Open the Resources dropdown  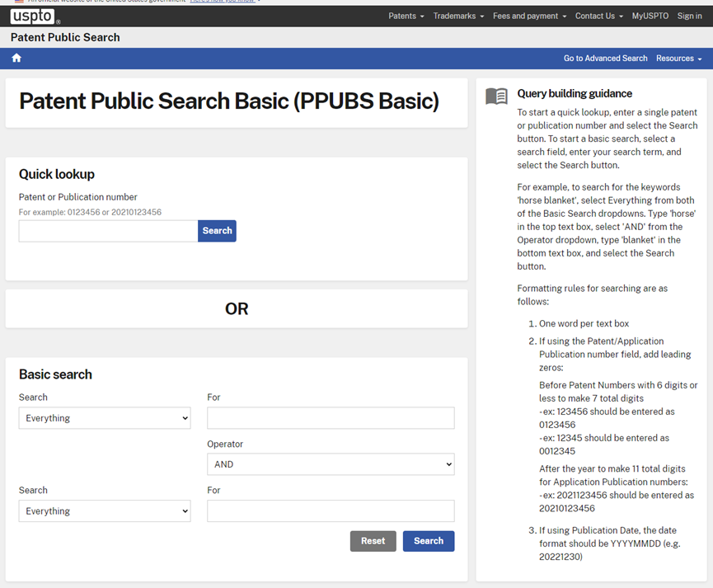click(678, 59)
